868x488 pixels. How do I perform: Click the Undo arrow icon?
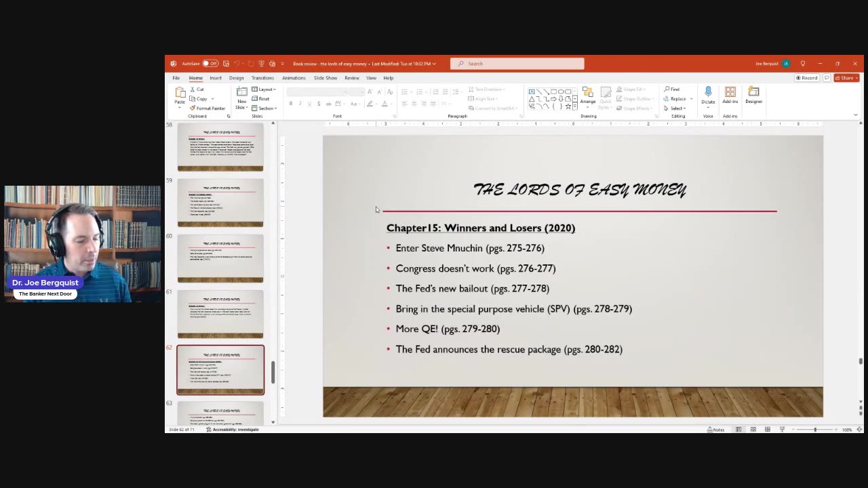237,64
